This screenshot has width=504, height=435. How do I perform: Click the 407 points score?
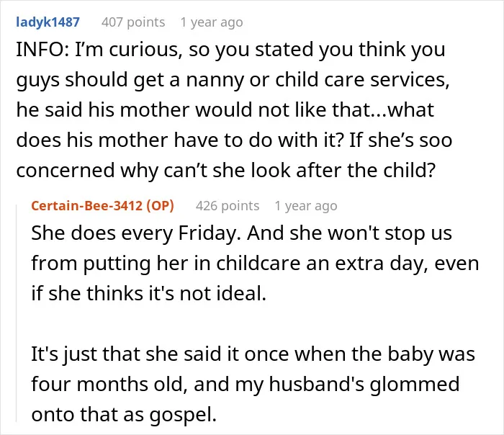[133, 22]
